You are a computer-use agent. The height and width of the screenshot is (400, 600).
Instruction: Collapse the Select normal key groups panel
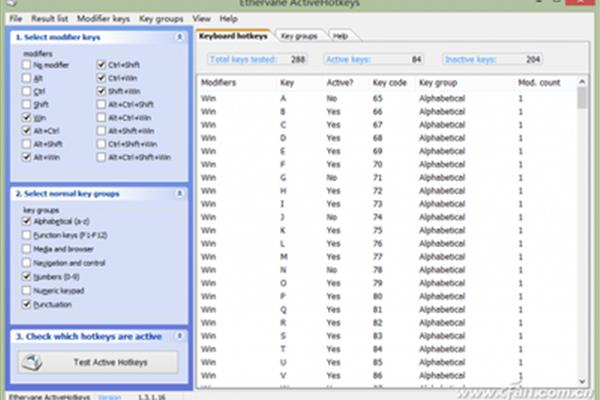pyautogui.click(x=179, y=193)
